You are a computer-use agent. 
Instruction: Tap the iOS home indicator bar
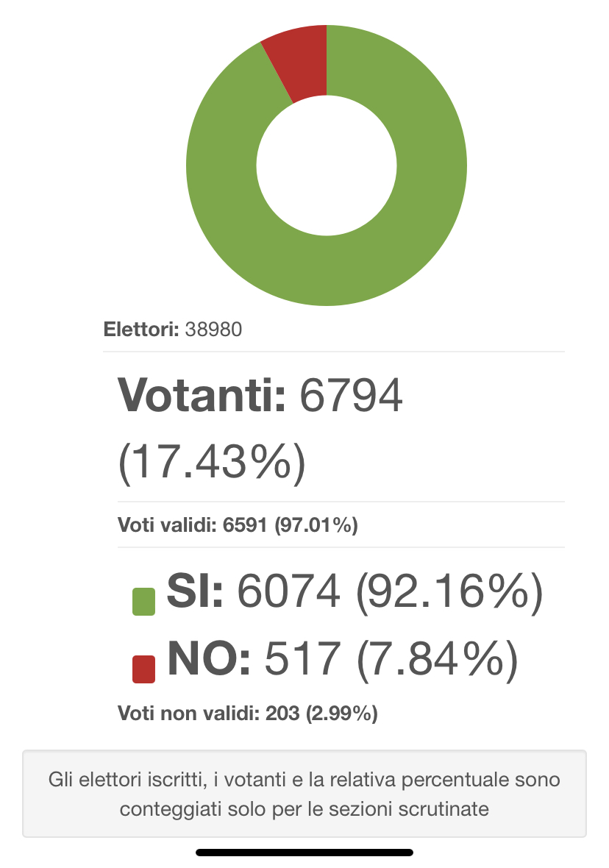click(x=304, y=853)
